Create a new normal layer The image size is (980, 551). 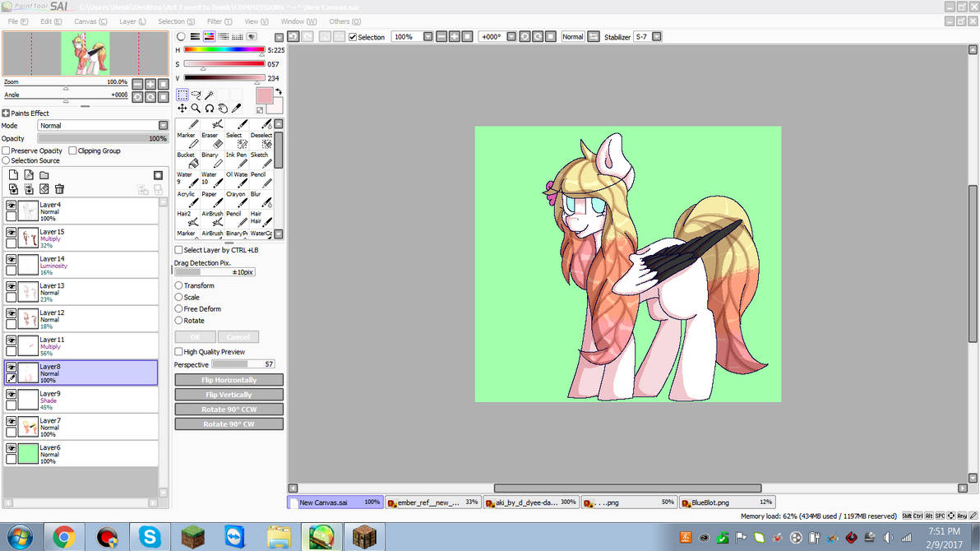pyautogui.click(x=13, y=175)
